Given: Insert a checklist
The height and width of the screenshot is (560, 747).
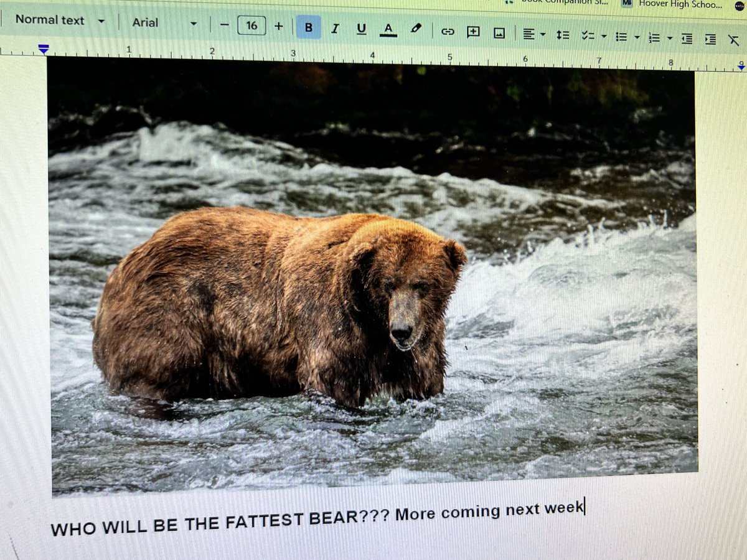Looking at the screenshot, I should coord(587,35).
